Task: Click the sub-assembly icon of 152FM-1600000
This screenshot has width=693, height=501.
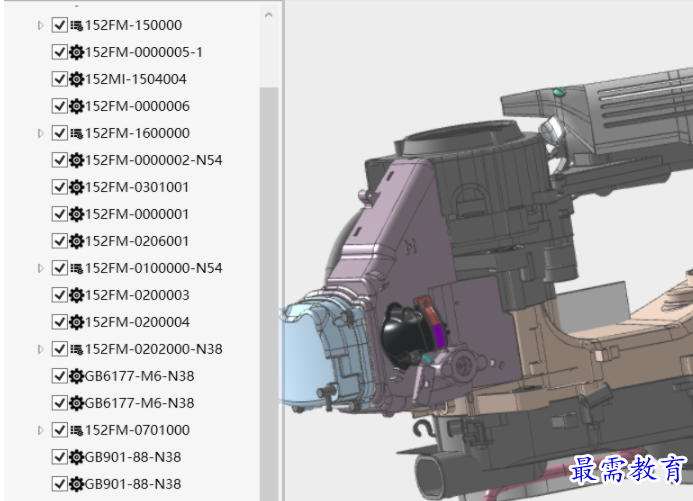Action: pos(76,133)
